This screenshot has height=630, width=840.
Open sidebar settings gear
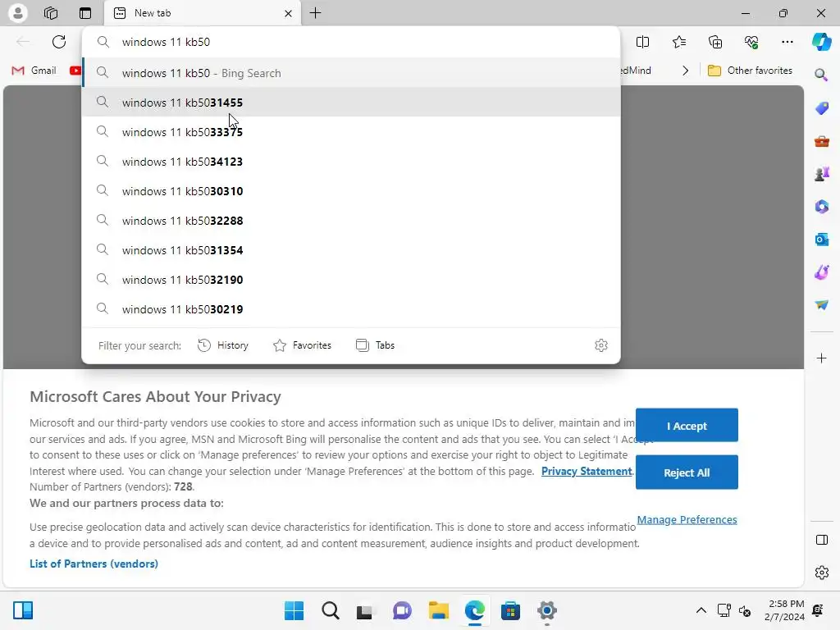pos(821,573)
